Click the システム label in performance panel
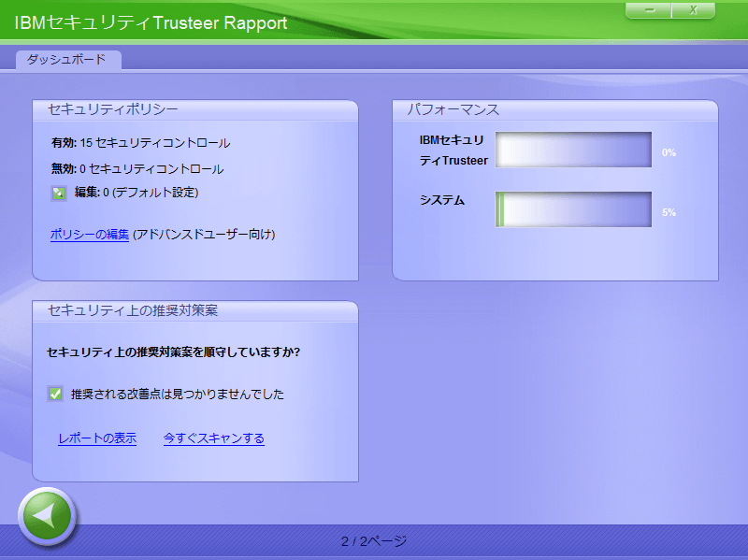748x560 pixels. coord(441,200)
